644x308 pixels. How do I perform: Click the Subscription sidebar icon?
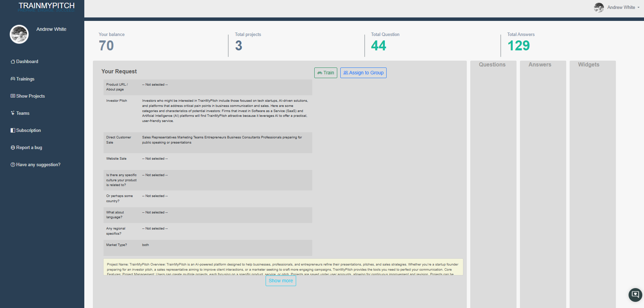(x=13, y=130)
